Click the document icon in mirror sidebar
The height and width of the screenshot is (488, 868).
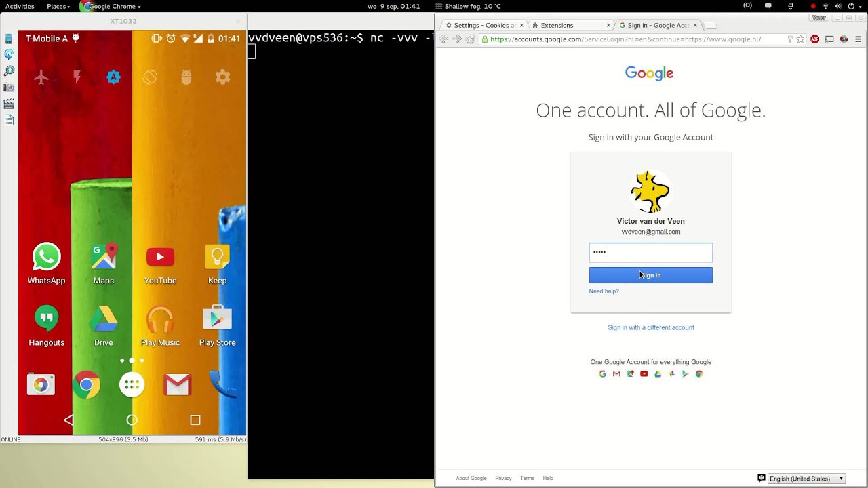9,120
